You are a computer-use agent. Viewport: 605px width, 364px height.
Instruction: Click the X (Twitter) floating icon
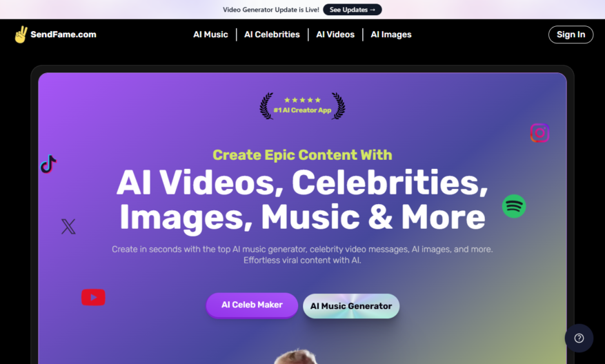tap(69, 227)
